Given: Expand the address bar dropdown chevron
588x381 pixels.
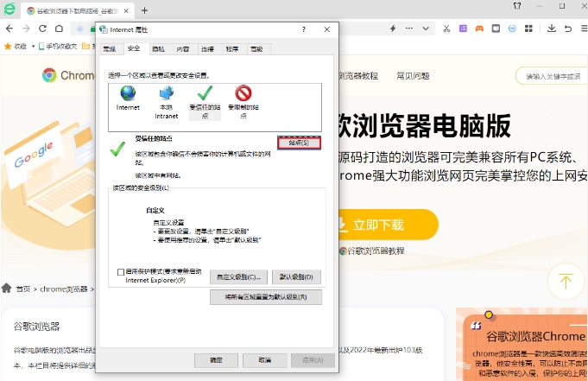Looking at the screenshot, I should 426,29.
